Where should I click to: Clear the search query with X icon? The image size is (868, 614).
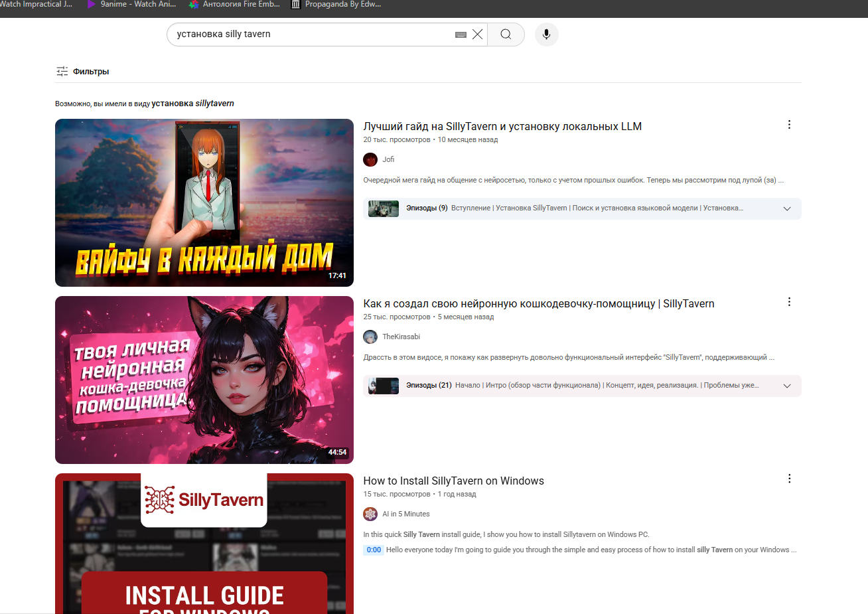click(x=477, y=35)
